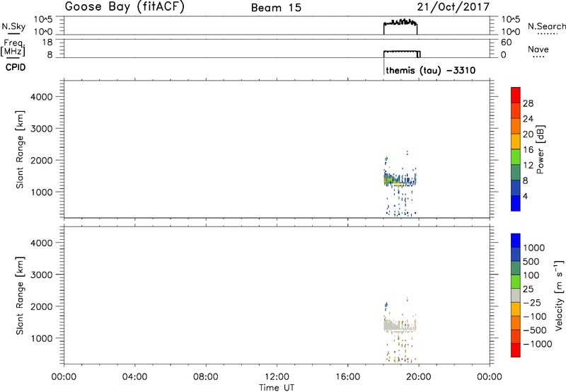
Task: Click the '08:00' time tick label
Action: [x=206, y=377]
